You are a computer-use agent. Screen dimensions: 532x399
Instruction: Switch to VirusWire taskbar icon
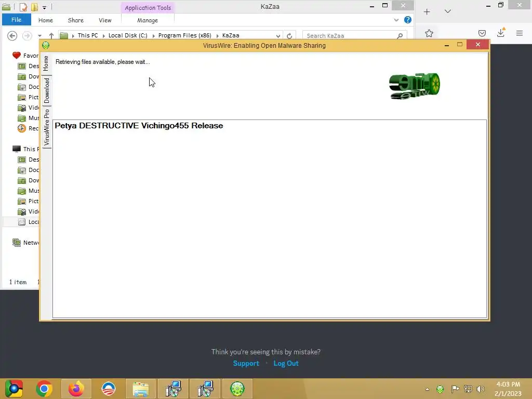point(237,389)
